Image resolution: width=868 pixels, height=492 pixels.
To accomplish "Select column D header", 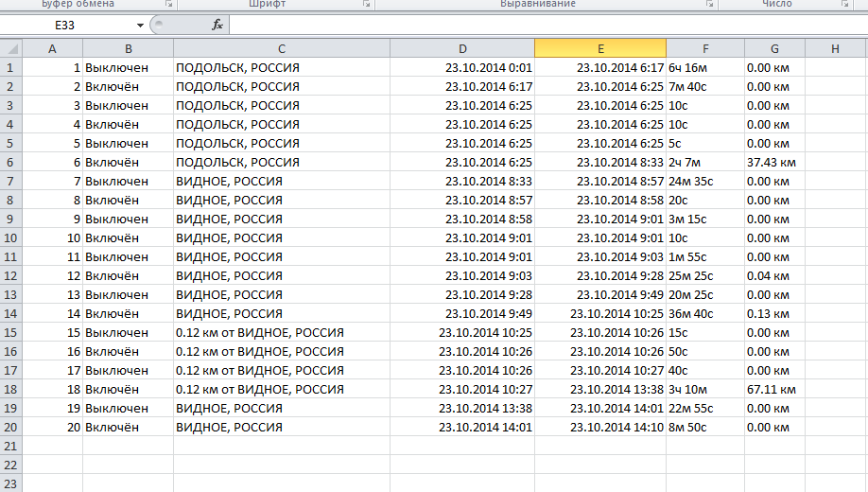I will tap(462, 49).
